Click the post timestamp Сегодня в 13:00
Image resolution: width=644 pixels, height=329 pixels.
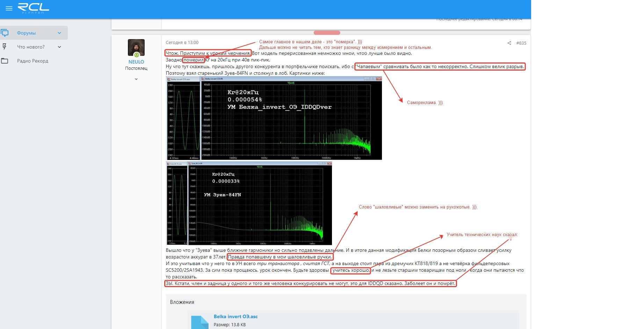182,43
